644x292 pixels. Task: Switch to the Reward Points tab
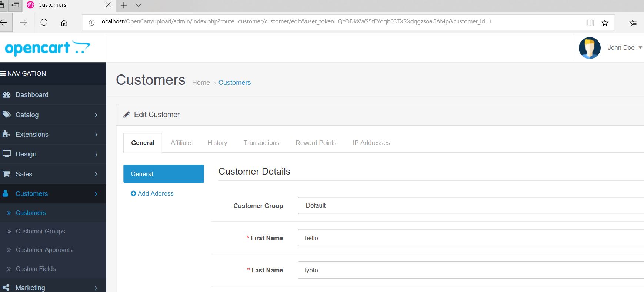(x=316, y=143)
